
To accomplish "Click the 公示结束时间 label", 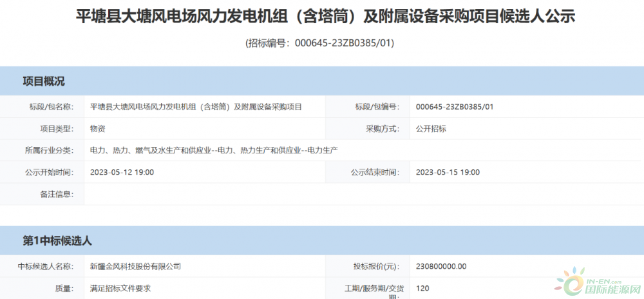I will (x=375, y=173).
